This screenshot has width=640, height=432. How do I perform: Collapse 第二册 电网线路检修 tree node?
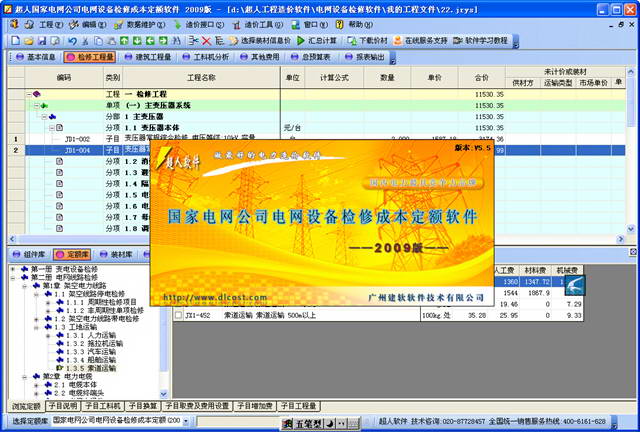13,277
